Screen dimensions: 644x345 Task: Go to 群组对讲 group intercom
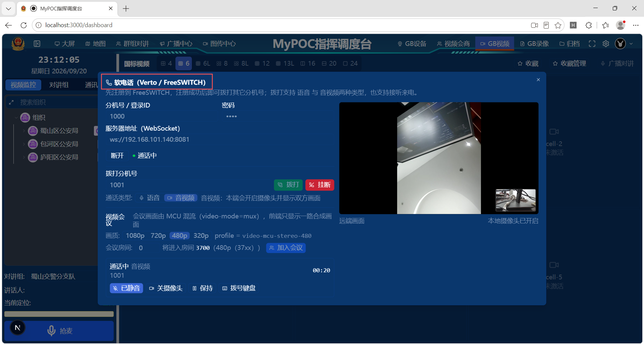coord(132,44)
